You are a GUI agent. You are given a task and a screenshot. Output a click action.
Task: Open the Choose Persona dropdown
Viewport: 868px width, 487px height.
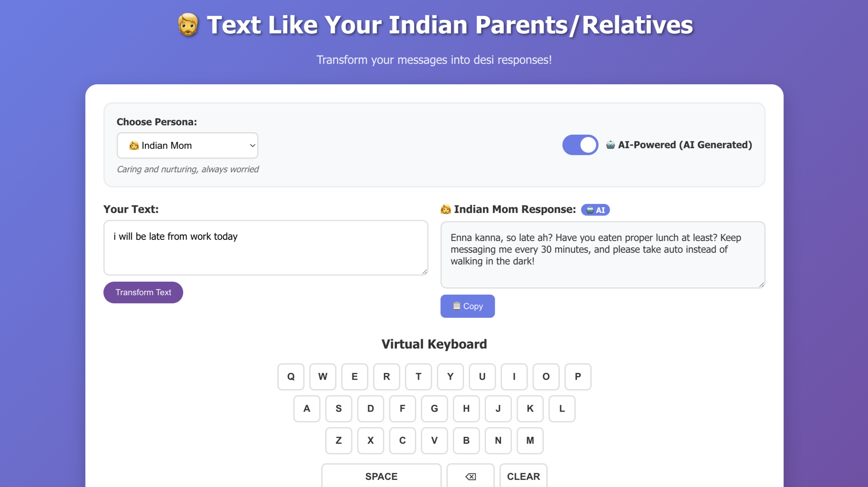[187, 145]
